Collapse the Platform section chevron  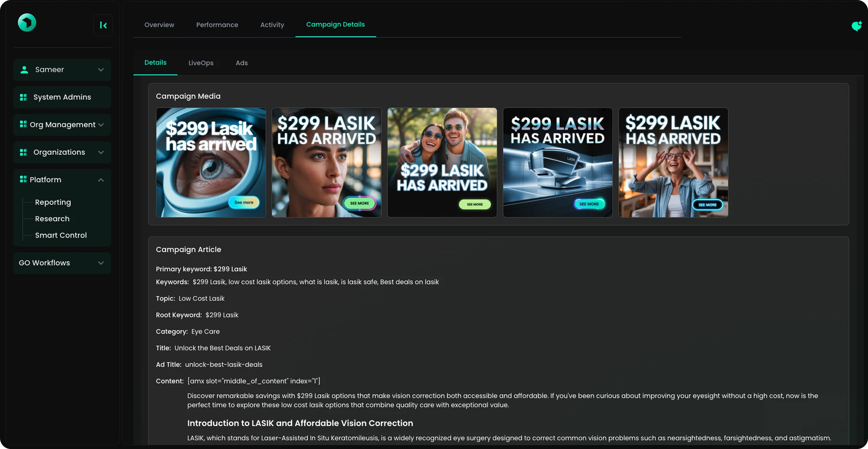(x=101, y=180)
